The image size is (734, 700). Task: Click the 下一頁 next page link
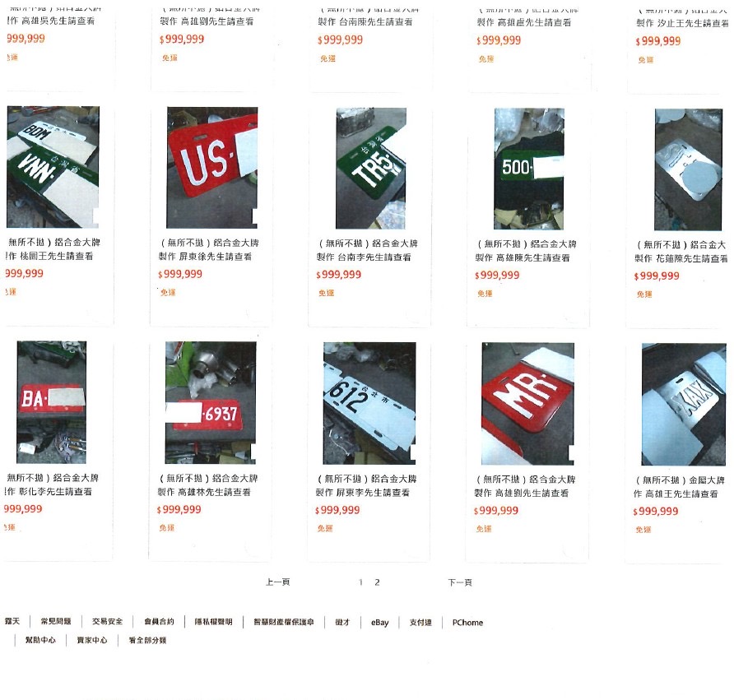(x=460, y=582)
